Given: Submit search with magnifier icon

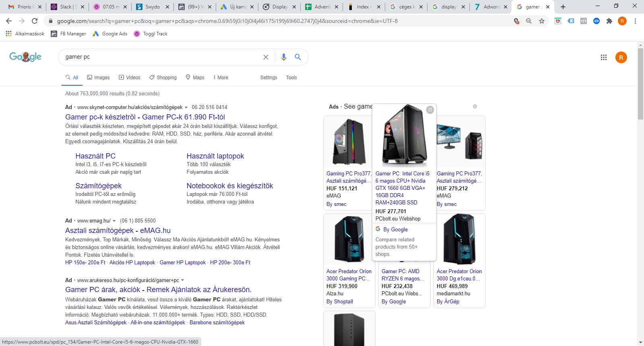Looking at the screenshot, I should [x=298, y=57].
